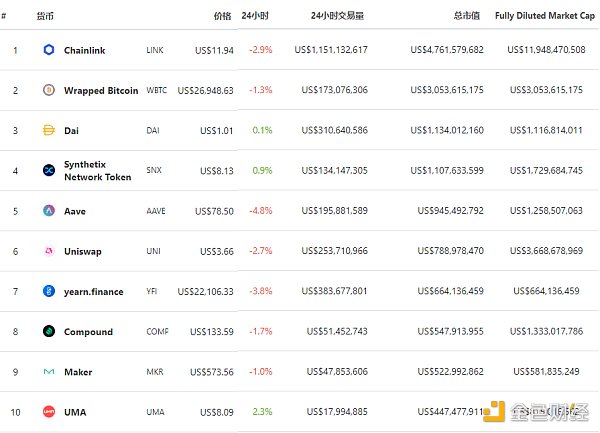Click market cap US$522,992,862
This screenshot has height=433, width=600.
point(450,371)
